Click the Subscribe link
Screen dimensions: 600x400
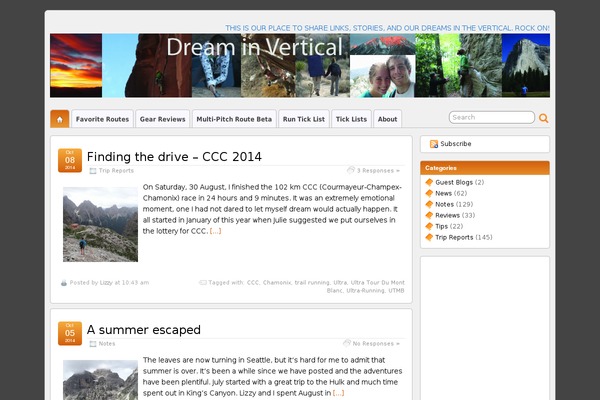[x=456, y=144]
